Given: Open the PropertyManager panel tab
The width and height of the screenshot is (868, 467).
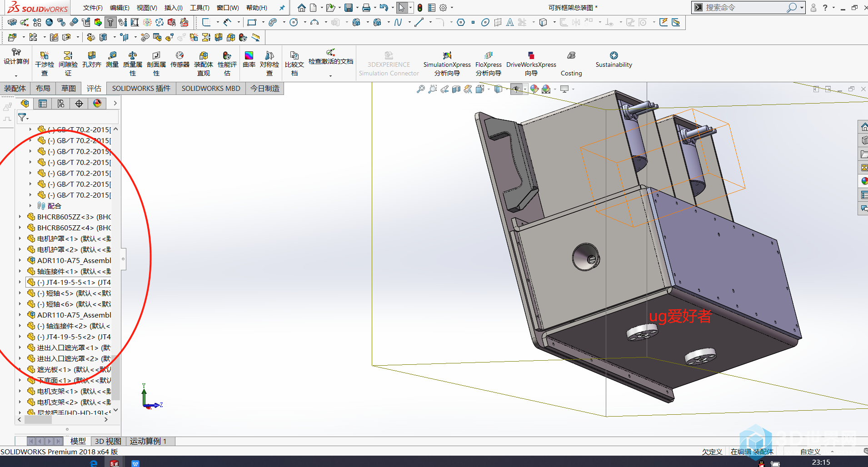Looking at the screenshot, I should coord(43,104).
